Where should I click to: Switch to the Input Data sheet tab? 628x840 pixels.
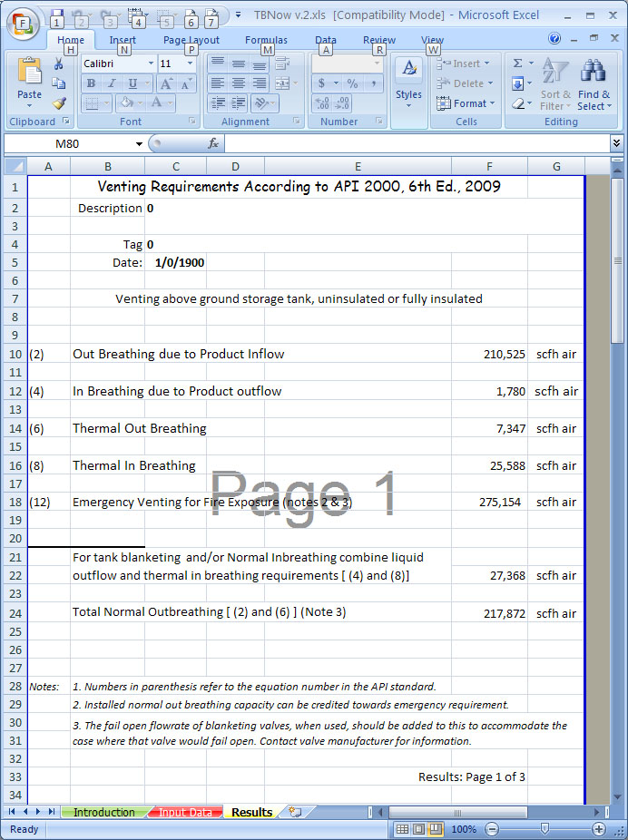(x=185, y=812)
